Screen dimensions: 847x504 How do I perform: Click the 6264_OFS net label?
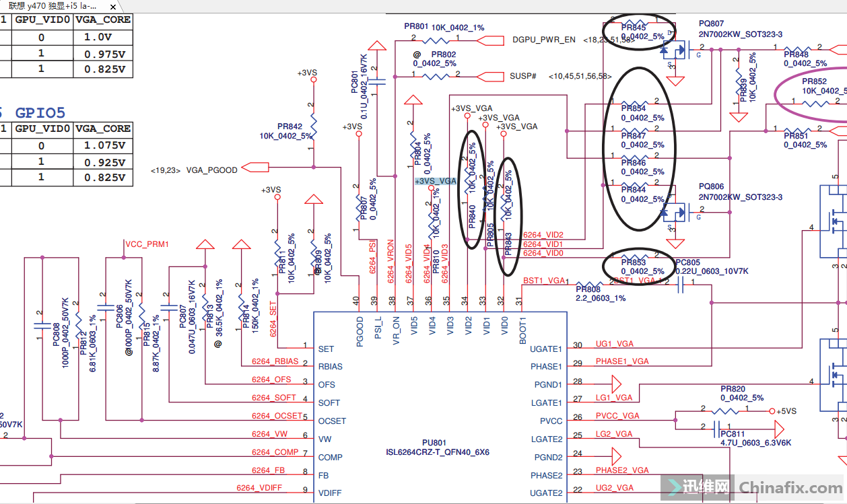271,380
